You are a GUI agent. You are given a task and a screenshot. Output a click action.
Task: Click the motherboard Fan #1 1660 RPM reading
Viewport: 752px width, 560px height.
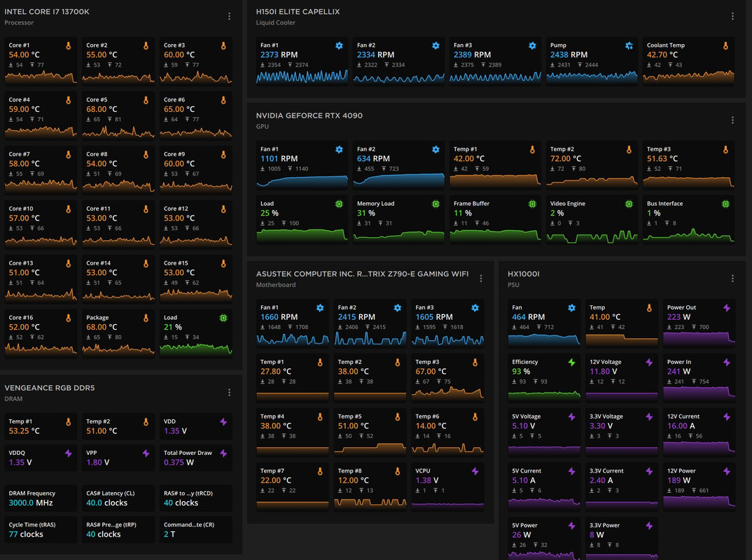(x=279, y=317)
